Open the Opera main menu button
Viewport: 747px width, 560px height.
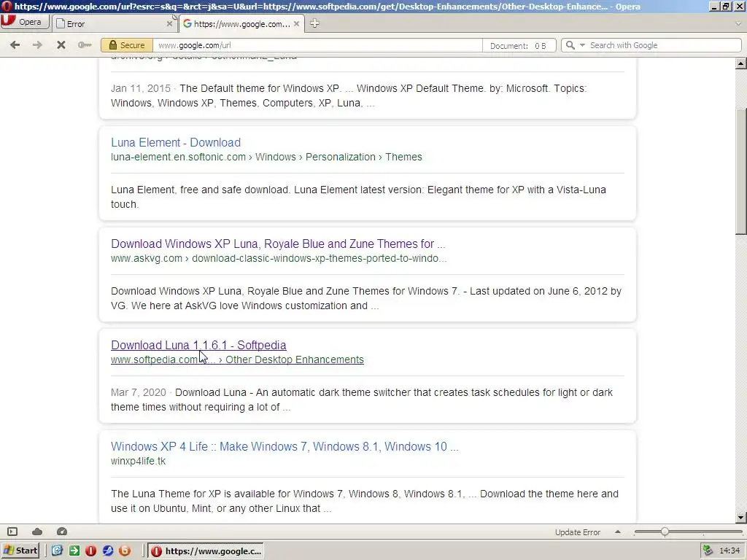[25, 22]
